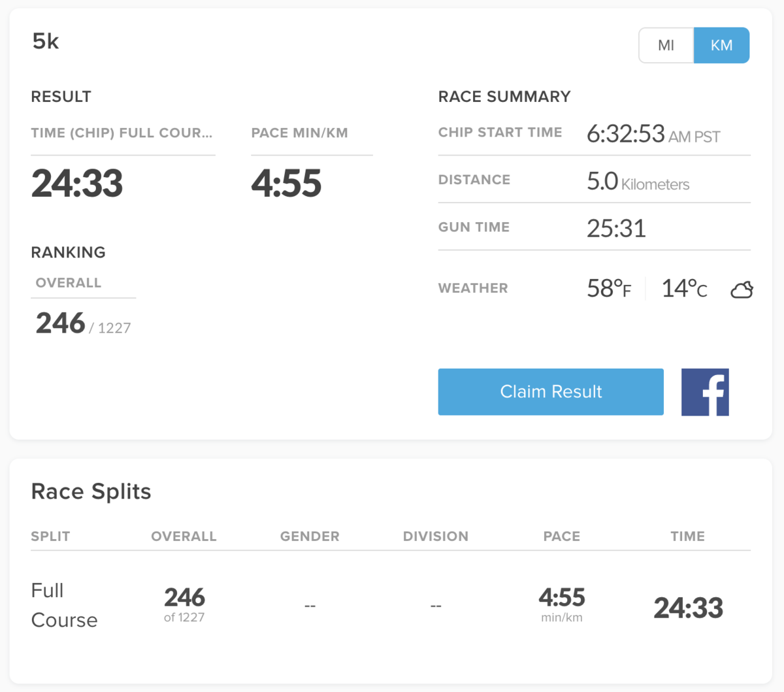The height and width of the screenshot is (692, 784).
Task: Click the chip start time 6:32:53 value
Action: 625,134
